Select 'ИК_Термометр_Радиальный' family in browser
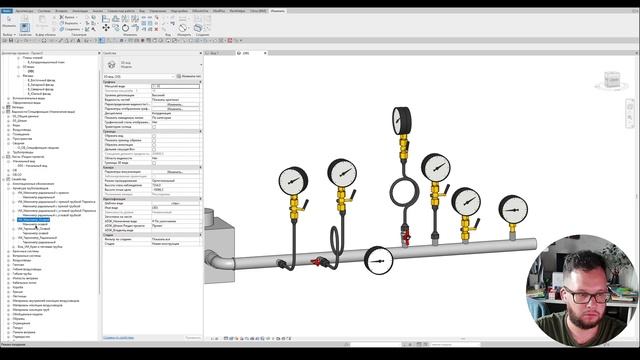The height and width of the screenshot is (360, 640). [38, 238]
